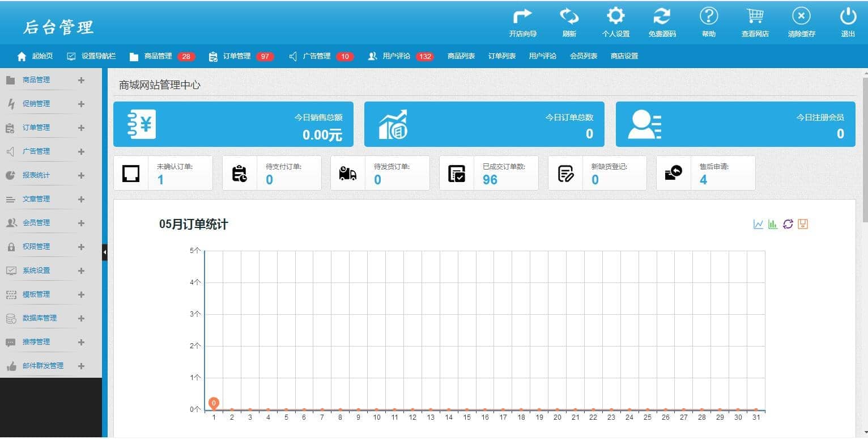Viewport: 868px width, 439px height.
Task: Expand 订单管理 in the sidebar
Action: point(81,128)
